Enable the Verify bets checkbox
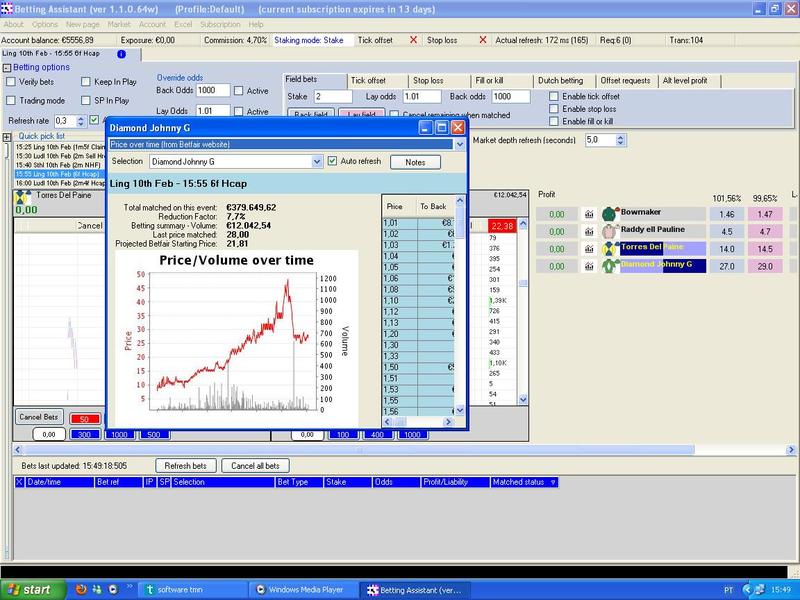This screenshot has width=800, height=600. (11, 82)
